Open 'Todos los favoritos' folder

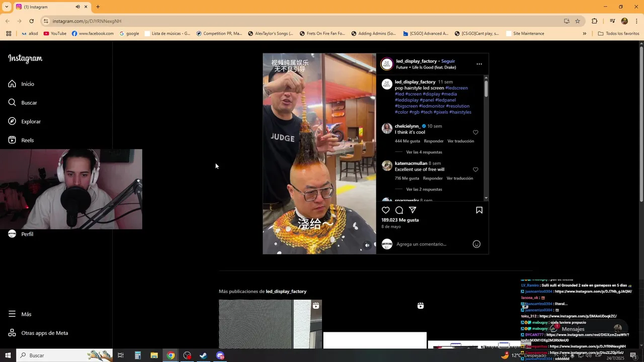pyautogui.click(x=618, y=34)
